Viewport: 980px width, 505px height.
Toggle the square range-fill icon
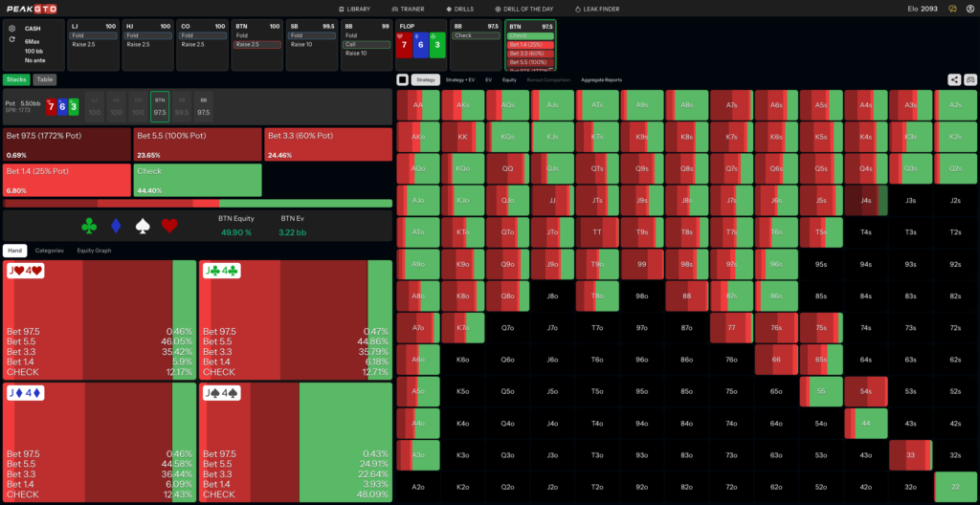[x=403, y=80]
